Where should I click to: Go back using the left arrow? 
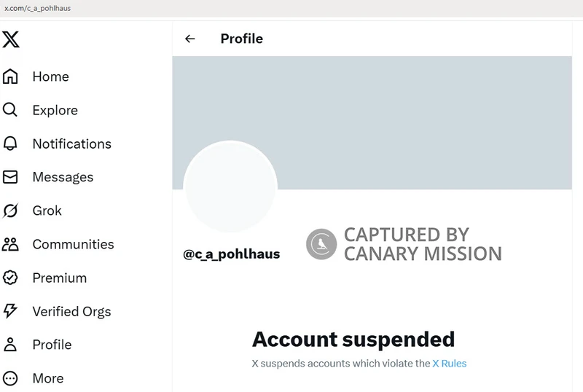190,39
